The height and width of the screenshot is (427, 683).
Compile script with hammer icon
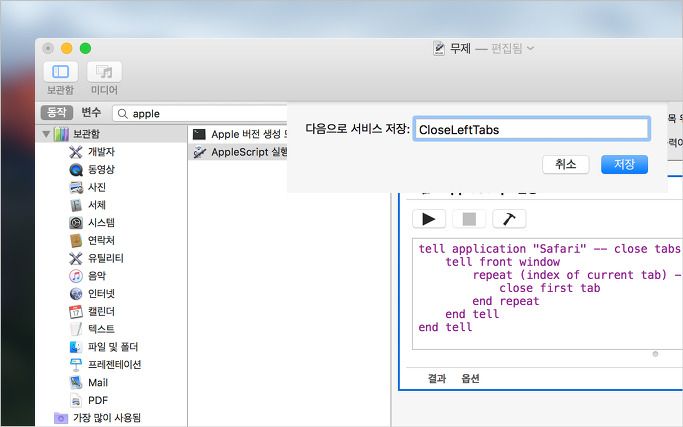[x=509, y=219]
